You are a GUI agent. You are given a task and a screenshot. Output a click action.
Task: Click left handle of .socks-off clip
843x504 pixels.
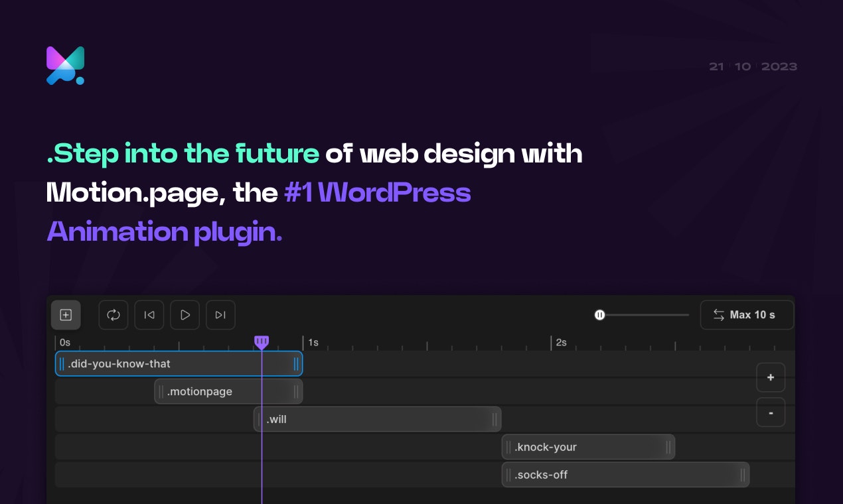click(x=508, y=475)
